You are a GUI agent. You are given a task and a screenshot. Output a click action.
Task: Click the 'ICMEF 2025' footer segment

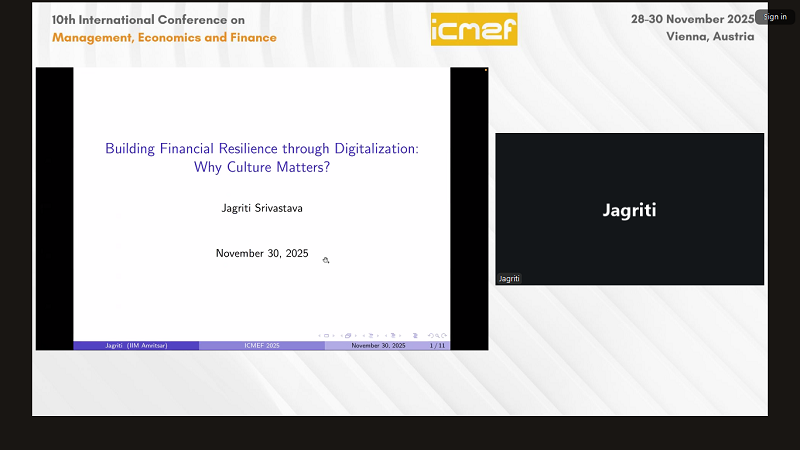[x=262, y=346]
